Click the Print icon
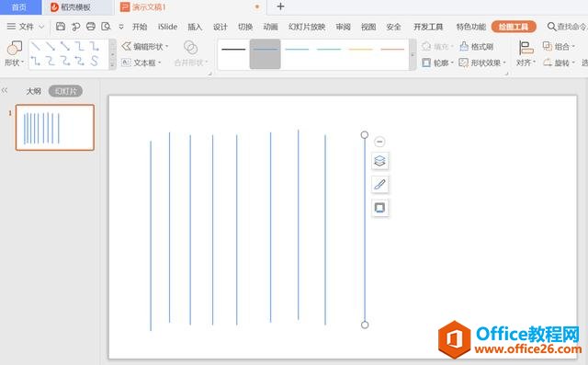The width and height of the screenshot is (588, 365). coord(91,27)
